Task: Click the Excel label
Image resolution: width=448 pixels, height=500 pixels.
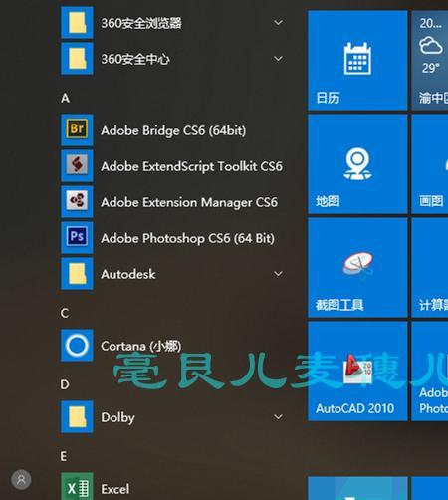Action: [115, 489]
